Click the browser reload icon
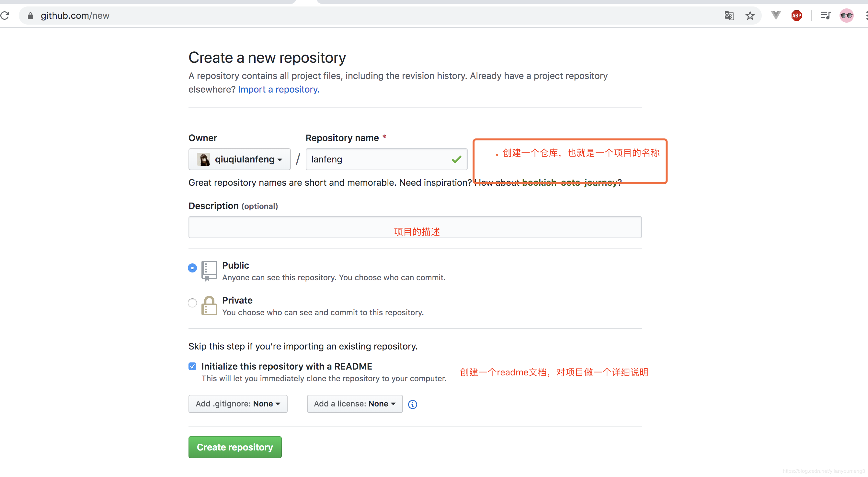Screen dimensions: 868x477 pos(5,16)
